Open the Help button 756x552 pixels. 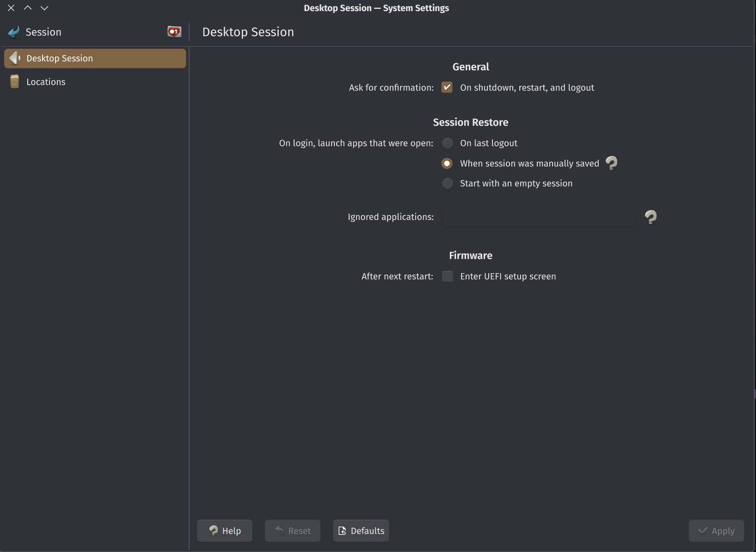pos(225,531)
